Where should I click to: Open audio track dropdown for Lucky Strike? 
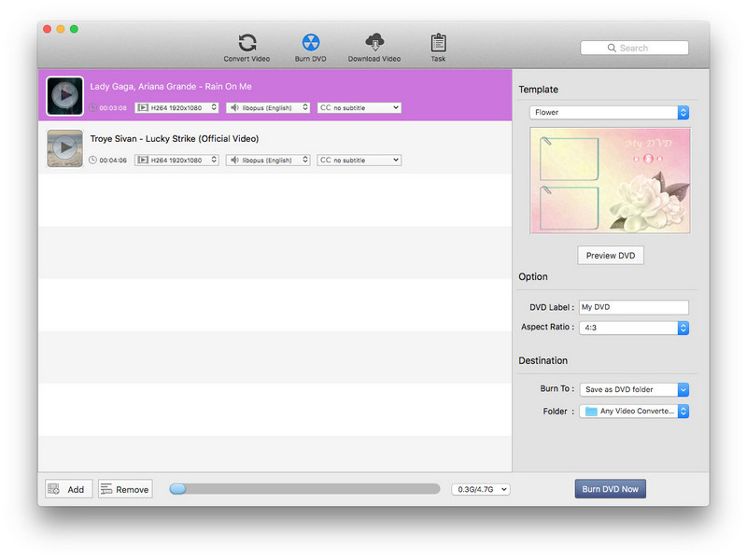click(268, 160)
